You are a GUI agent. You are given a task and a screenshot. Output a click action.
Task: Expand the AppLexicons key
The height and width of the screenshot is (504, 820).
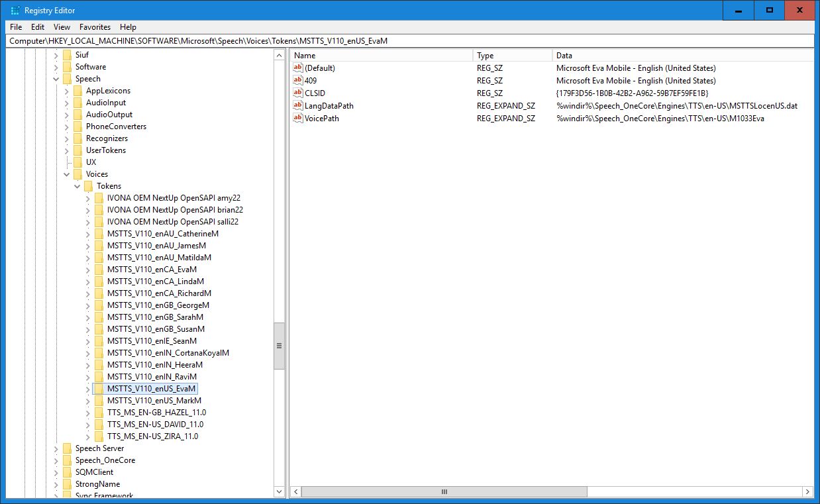click(66, 91)
